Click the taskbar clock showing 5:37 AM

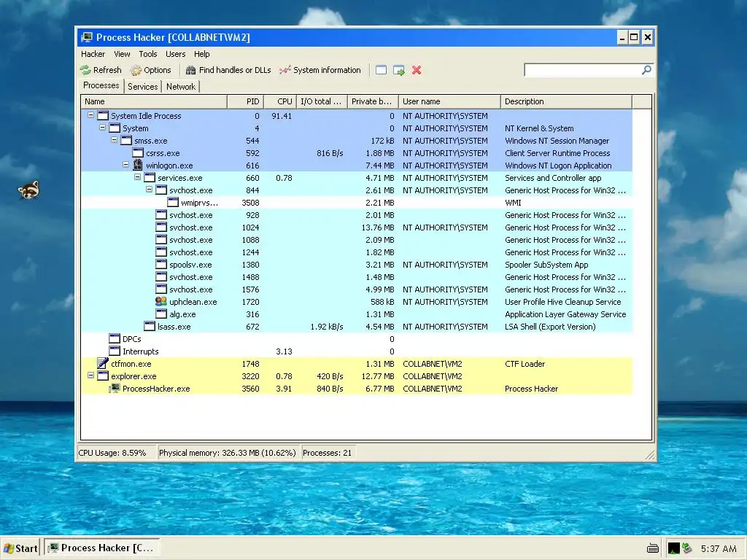tap(719, 548)
